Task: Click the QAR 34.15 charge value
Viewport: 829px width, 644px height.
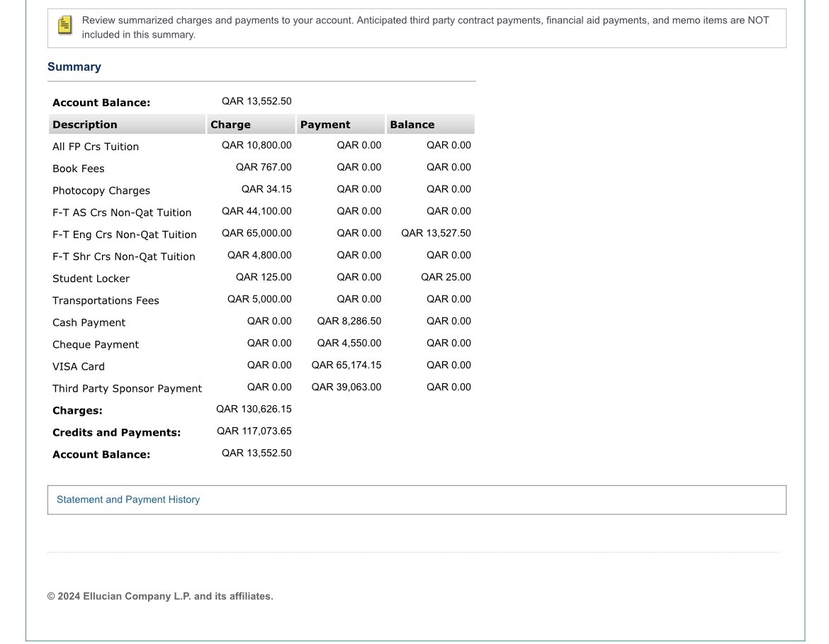Action: click(266, 189)
